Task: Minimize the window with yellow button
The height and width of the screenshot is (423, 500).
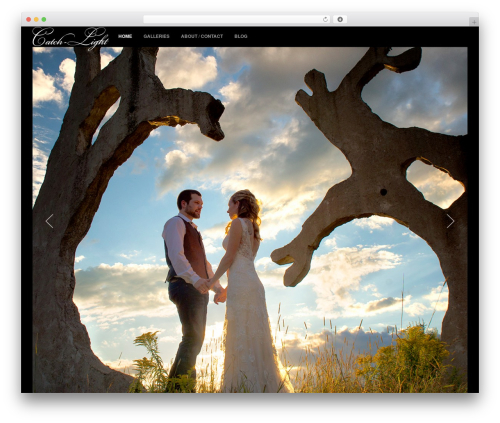Action: pyautogui.click(x=36, y=19)
